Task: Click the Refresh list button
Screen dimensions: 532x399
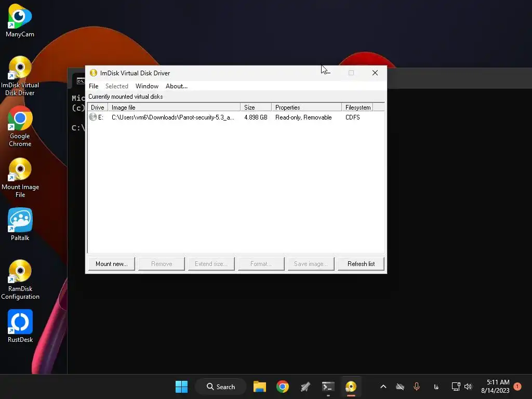Action: point(361,263)
